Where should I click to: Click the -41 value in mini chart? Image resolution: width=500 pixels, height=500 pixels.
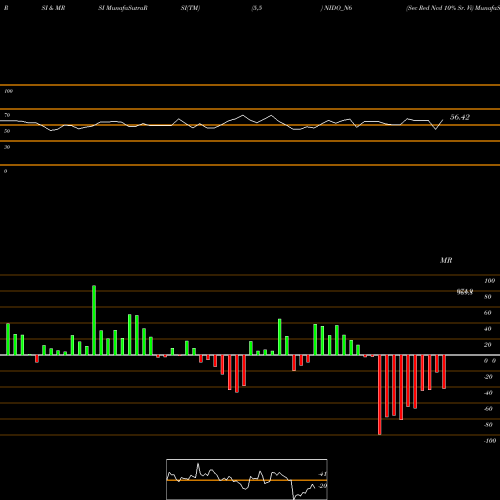[x=322, y=474]
